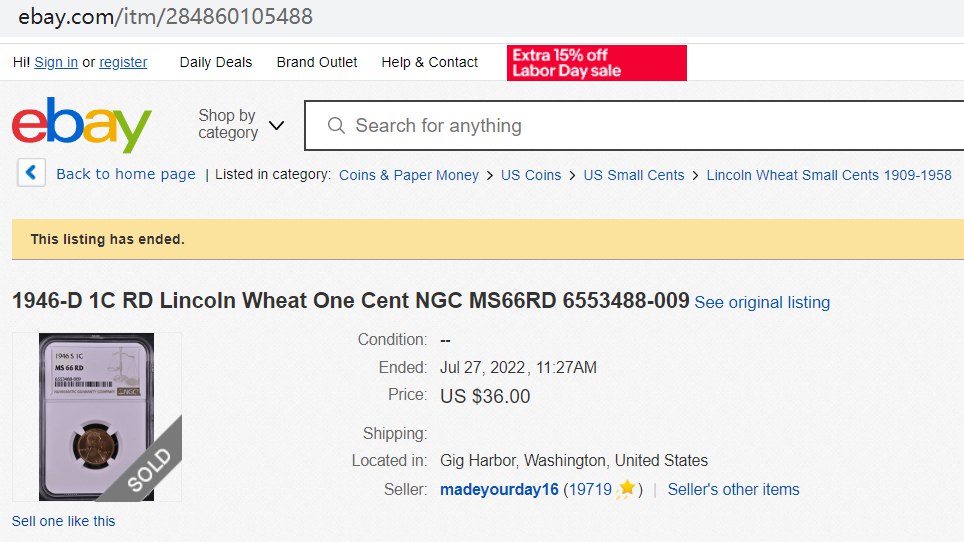Image resolution: width=964 pixels, height=542 pixels.
Task: Click the eBay logo
Action: coord(82,125)
